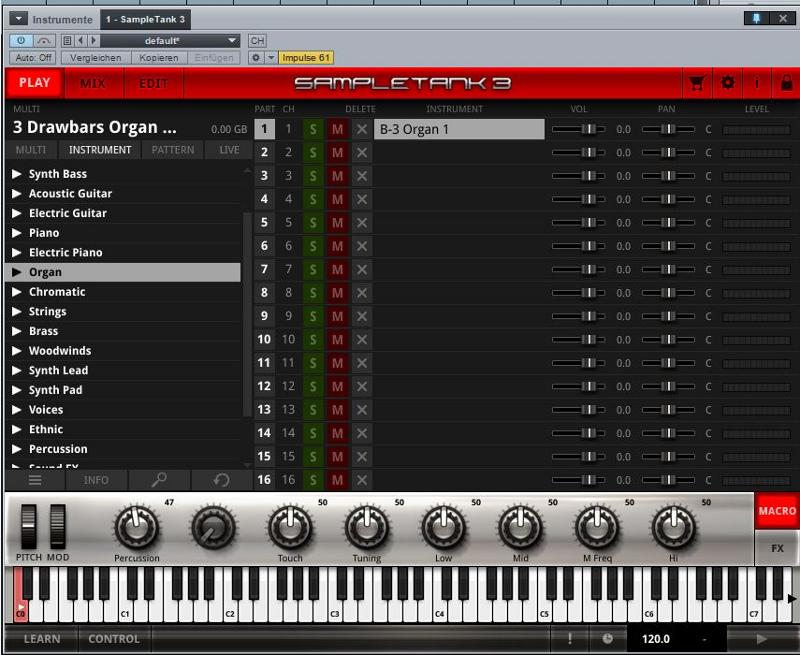Open the PATTERN browser tab
Screen dimensions: 800x655
pyautogui.click(x=172, y=150)
